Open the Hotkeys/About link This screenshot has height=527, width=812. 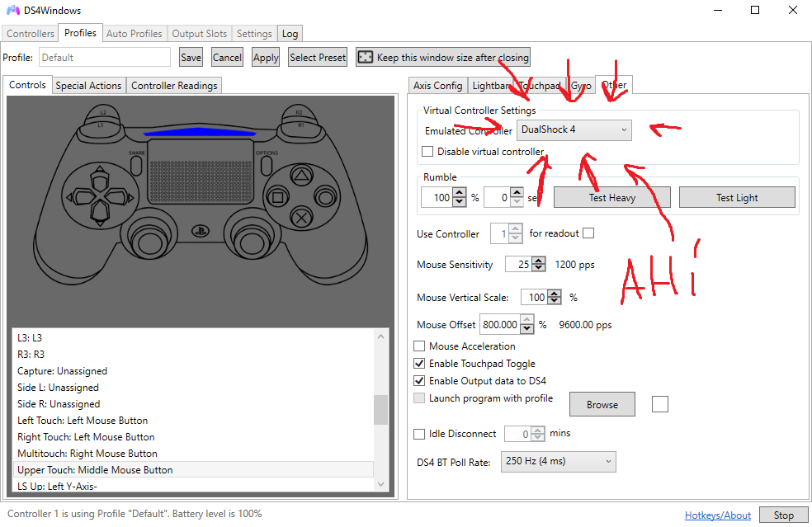(718, 515)
